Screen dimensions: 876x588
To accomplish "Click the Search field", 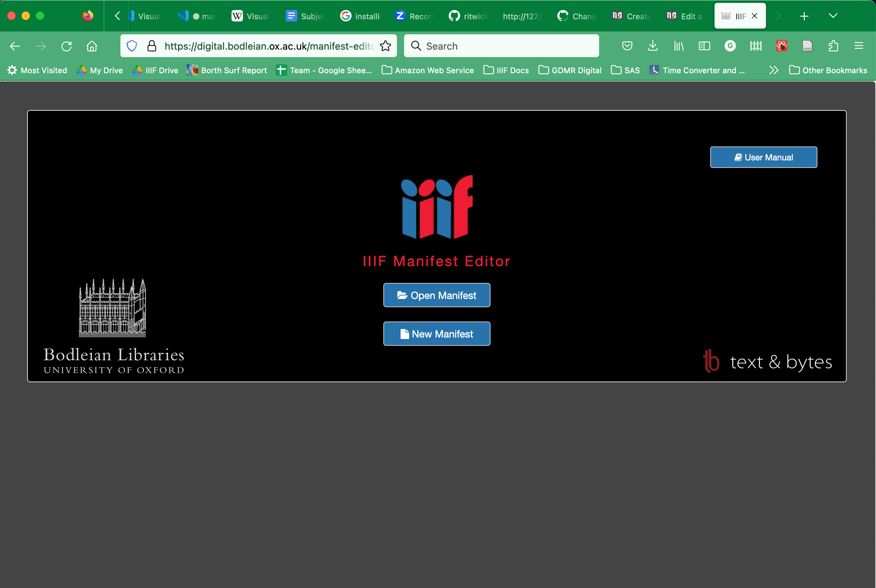I will click(501, 46).
